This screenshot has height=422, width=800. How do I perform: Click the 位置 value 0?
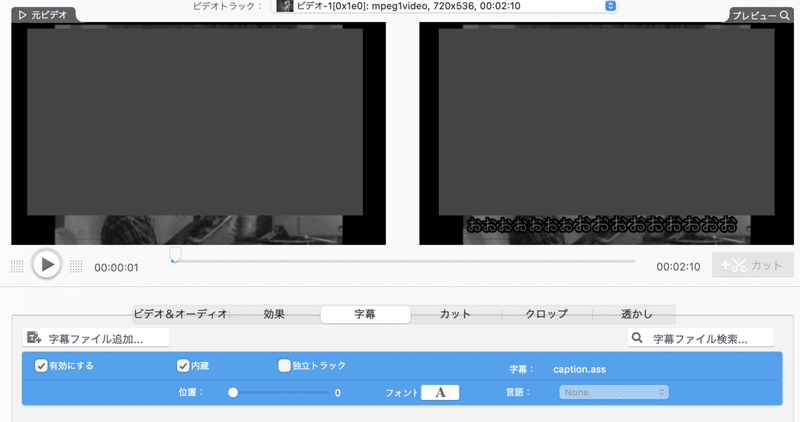[x=338, y=393]
